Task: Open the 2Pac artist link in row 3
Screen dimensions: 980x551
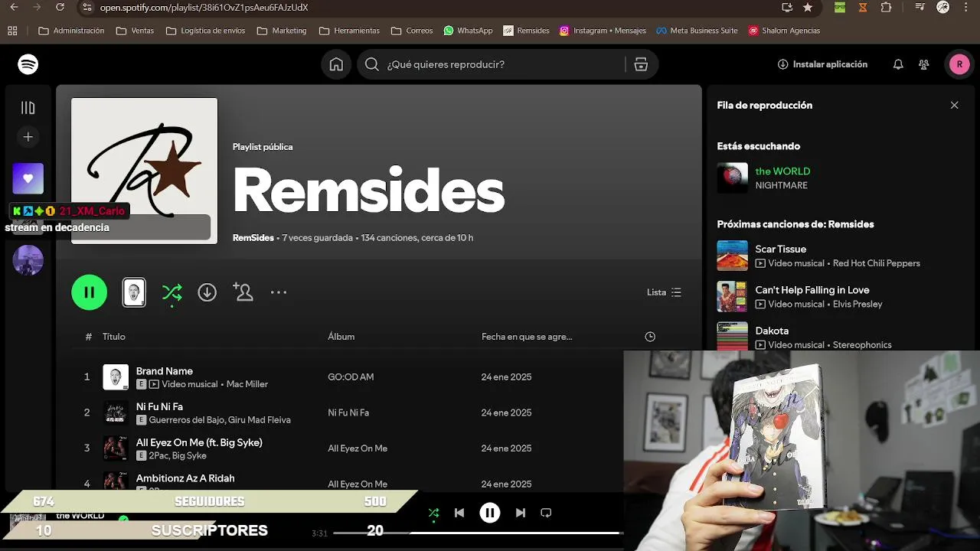Action: [x=158, y=455]
